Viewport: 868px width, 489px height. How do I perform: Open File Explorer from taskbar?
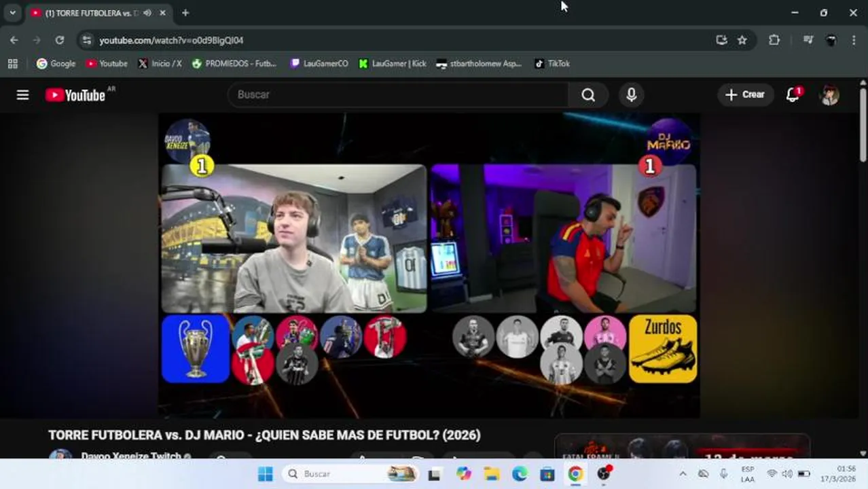(492, 474)
